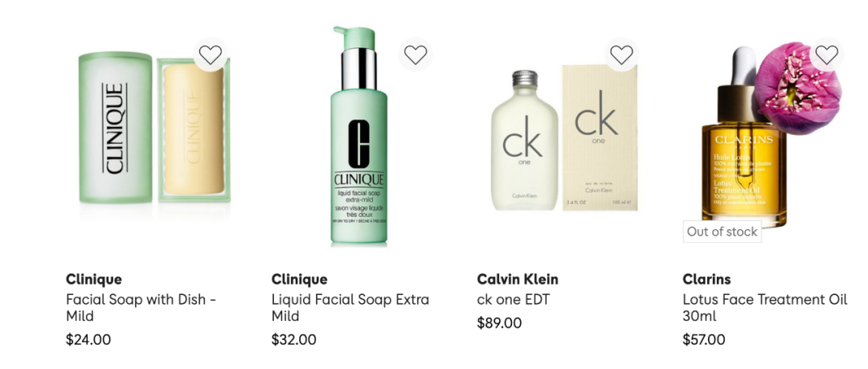Click the $89.00 price of ck one
Viewport: 868px width, 369px height.
click(499, 323)
